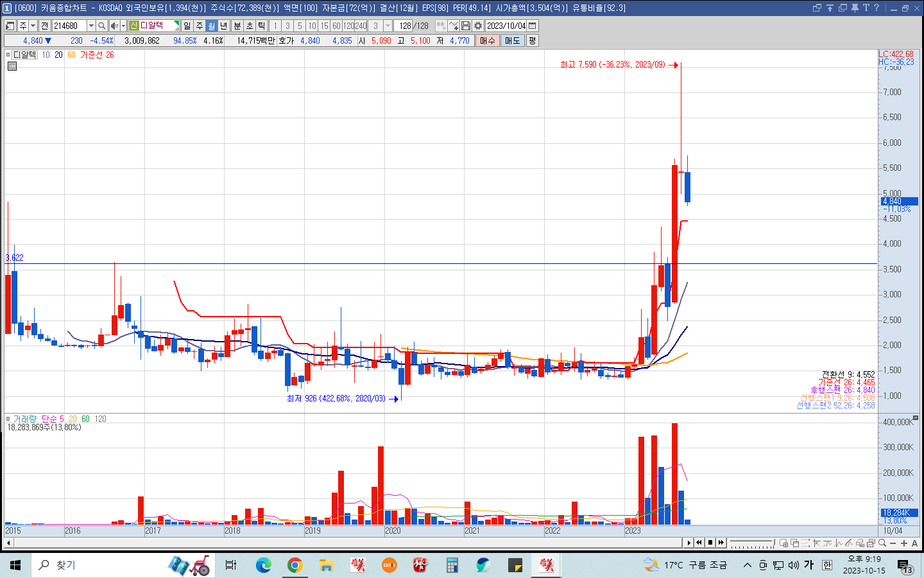Image resolution: width=924 pixels, height=578 pixels.
Task: Toggle the 디알텍 legend checkbox on chart
Action: tap(8, 55)
